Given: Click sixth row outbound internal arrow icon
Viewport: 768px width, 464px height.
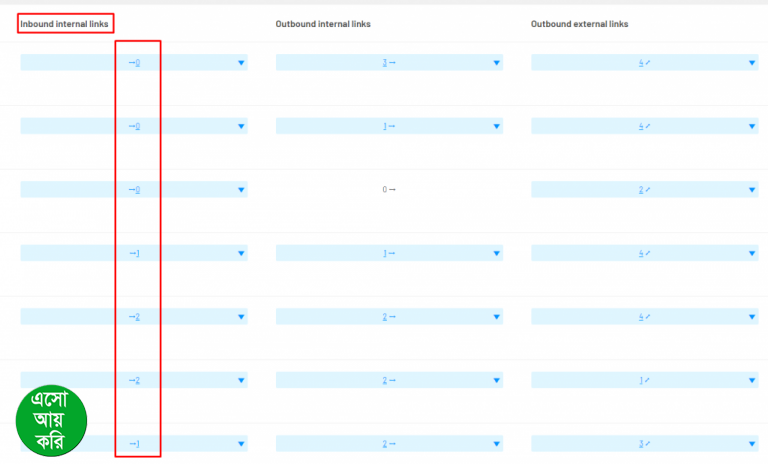Looking at the screenshot, I should pyautogui.click(x=392, y=381).
